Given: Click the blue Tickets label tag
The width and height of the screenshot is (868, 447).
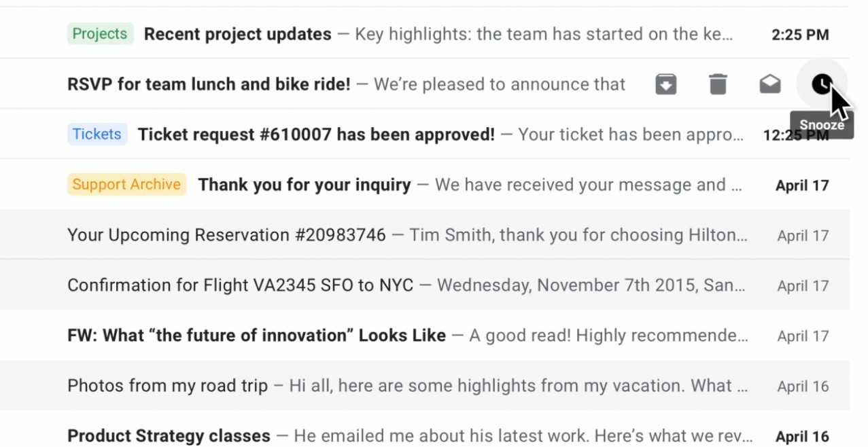Looking at the screenshot, I should click(97, 134).
